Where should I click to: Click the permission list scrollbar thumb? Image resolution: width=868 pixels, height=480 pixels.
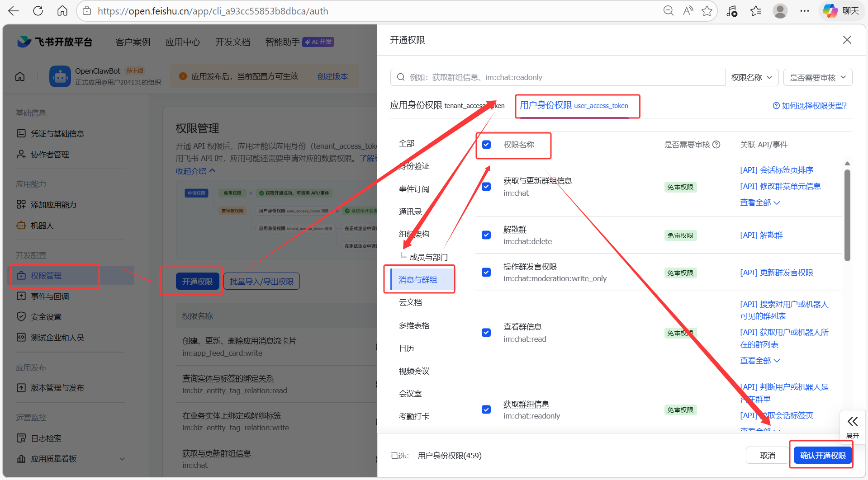tap(847, 215)
